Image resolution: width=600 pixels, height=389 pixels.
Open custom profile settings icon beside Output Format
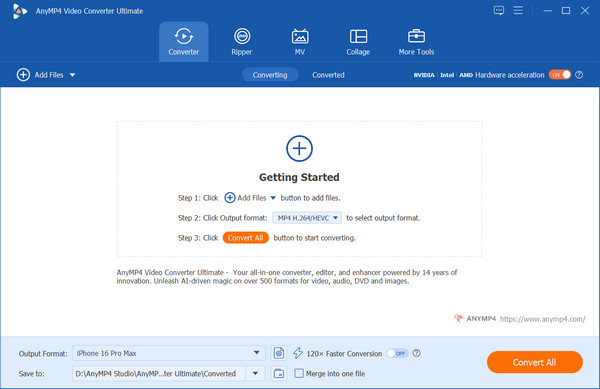(x=279, y=353)
